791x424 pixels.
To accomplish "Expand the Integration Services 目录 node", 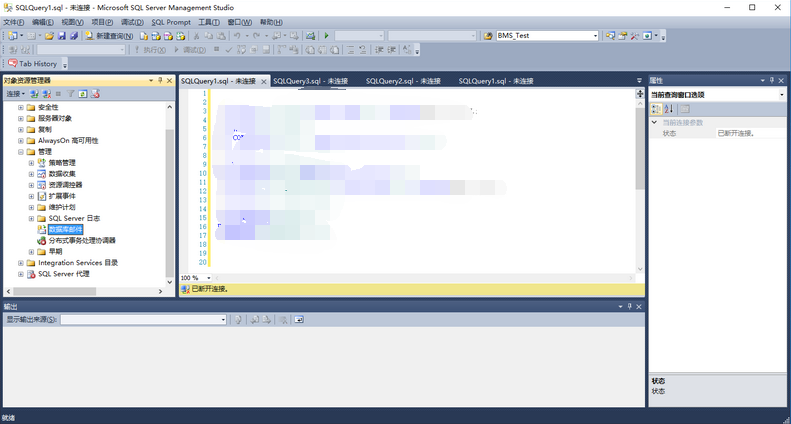I will 21,263.
